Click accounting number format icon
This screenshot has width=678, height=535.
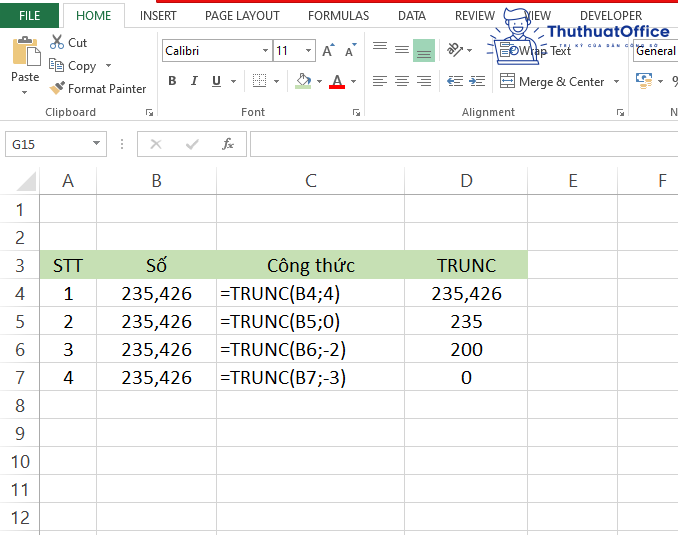[x=644, y=80]
